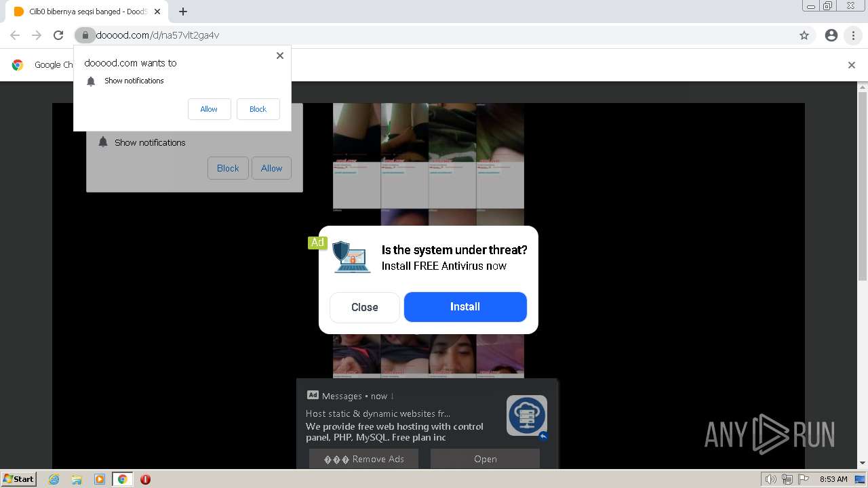Open the Chrome profile avatar icon
868x488 pixels.
click(x=831, y=35)
